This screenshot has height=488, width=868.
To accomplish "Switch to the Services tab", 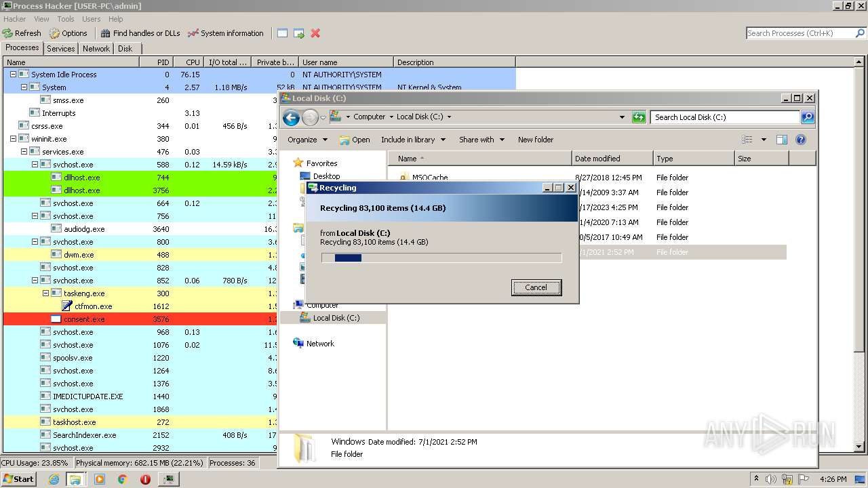I will tap(61, 49).
